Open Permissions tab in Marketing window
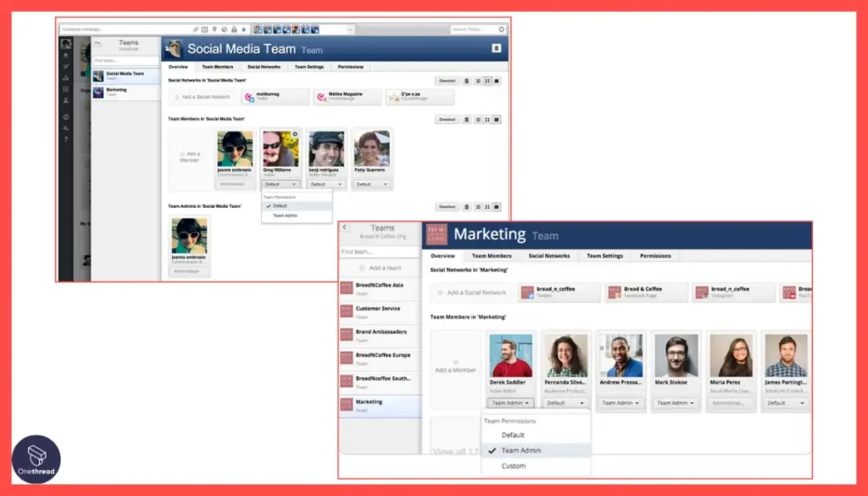The width and height of the screenshot is (868, 496). 655,256
